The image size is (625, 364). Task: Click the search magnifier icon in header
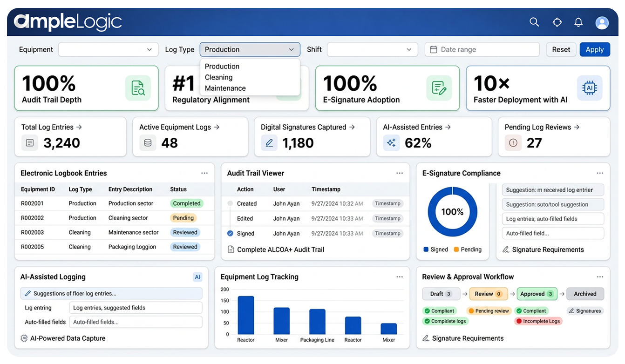tap(534, 22)
